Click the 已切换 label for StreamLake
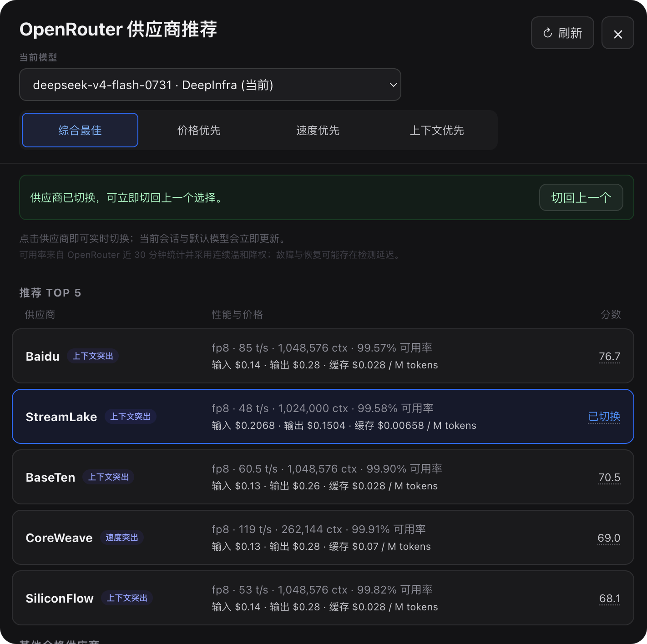This screenshot has width=647, height=644. (604, 417)
